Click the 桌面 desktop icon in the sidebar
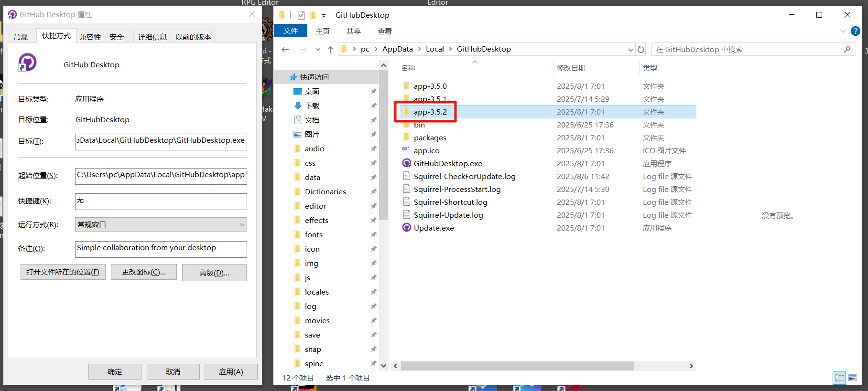The height and width of the screenshot is (391, 868). tap(298, 91)
